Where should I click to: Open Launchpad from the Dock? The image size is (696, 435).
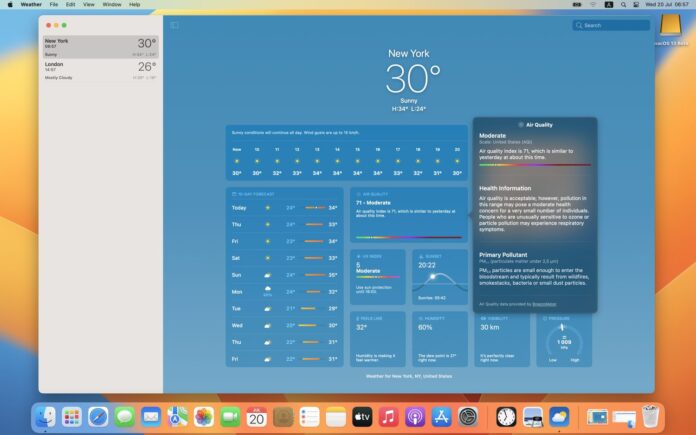[x=72, y=417]
